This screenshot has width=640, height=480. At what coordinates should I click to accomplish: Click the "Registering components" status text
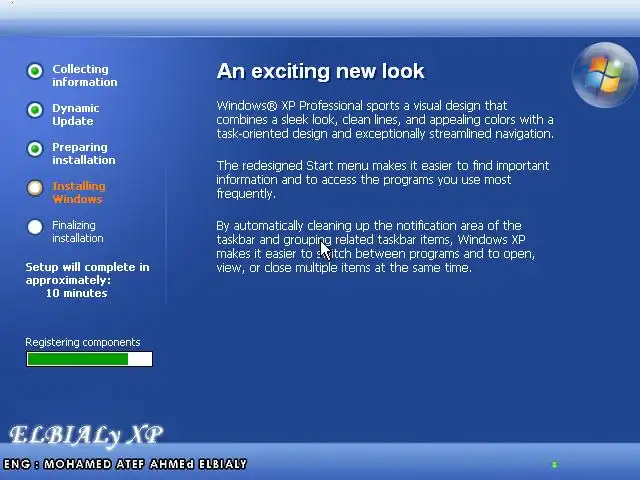[x=83, y=342]
